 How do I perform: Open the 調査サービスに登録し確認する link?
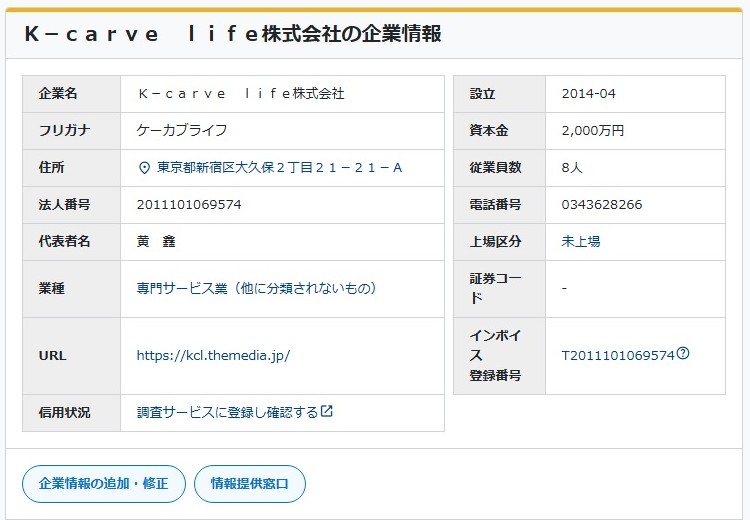227,413
